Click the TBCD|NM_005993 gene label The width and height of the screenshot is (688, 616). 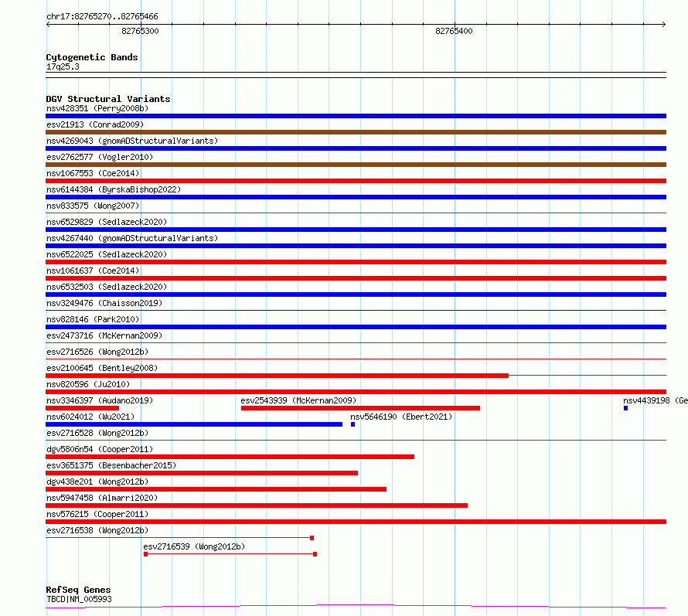click(x=79, y=599)
